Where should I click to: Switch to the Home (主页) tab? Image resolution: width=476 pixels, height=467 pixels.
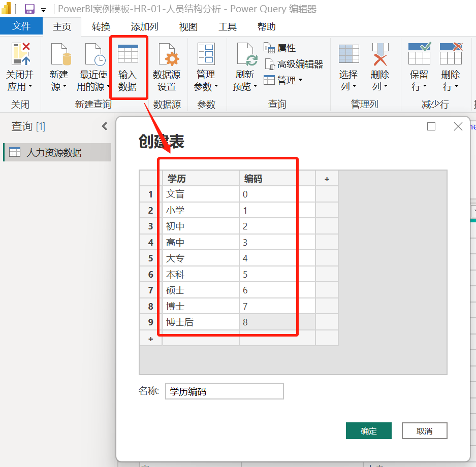click(x=62, y=27)
